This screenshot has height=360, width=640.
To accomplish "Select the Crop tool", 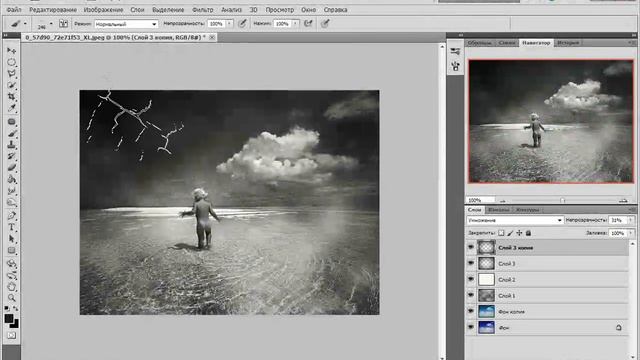I will [x=11, y=97].
